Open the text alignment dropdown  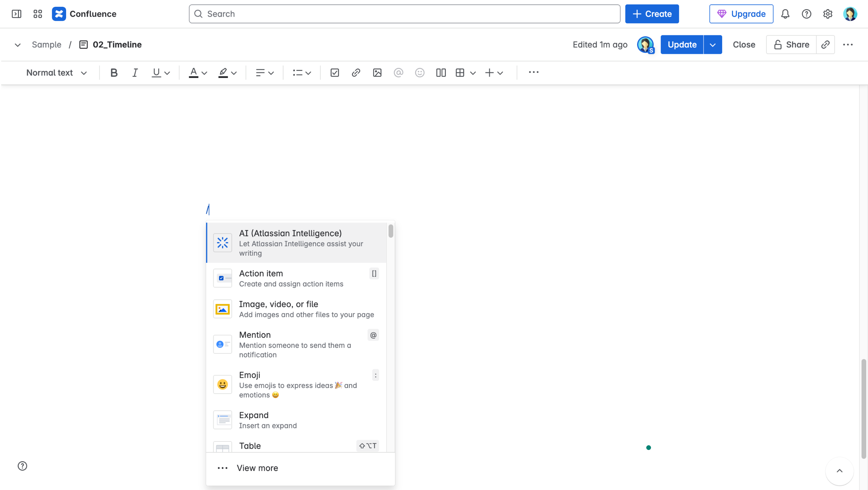coord(264,73)
